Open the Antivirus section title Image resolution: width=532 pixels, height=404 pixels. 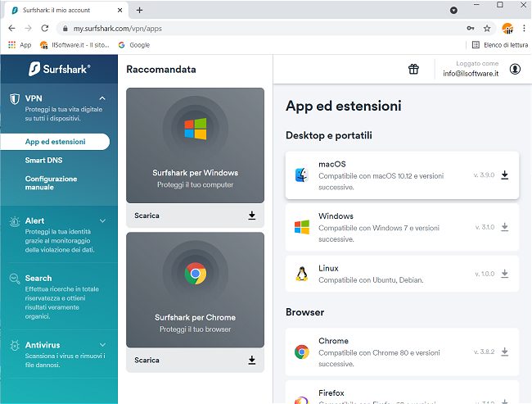(43, 345)
